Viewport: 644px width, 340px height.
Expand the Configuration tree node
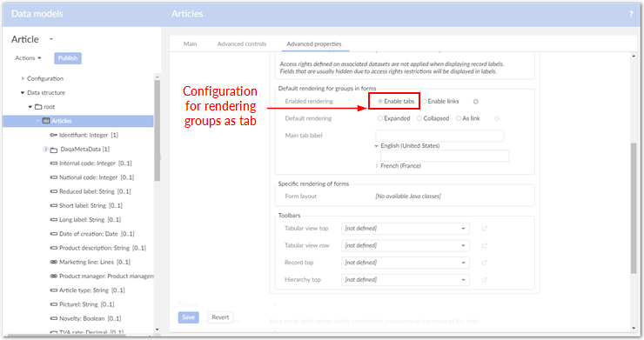pos(23,78)
